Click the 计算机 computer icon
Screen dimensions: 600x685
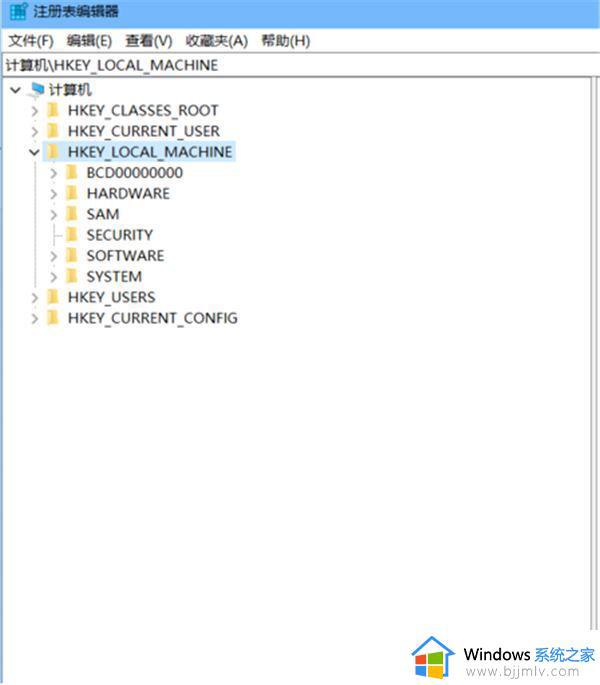37,90
